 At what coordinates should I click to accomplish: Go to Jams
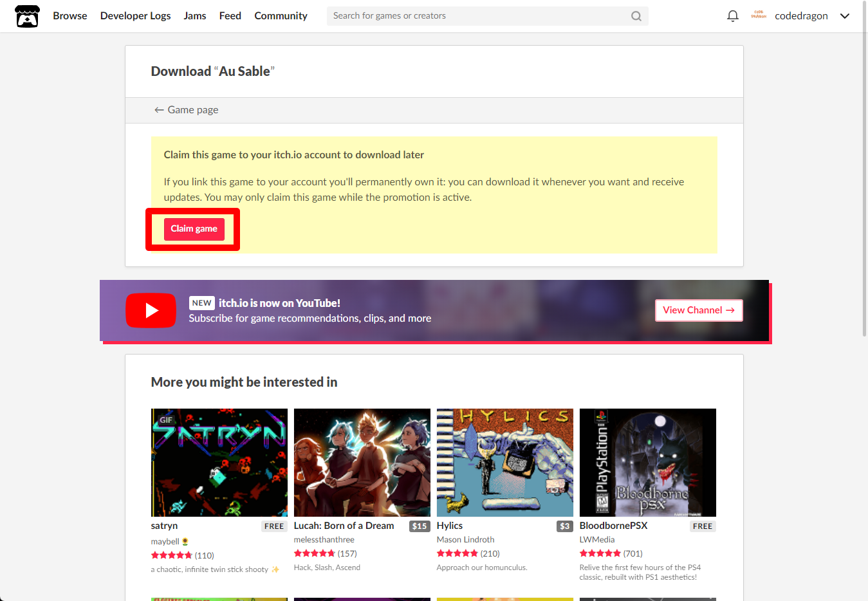point(194,16)
